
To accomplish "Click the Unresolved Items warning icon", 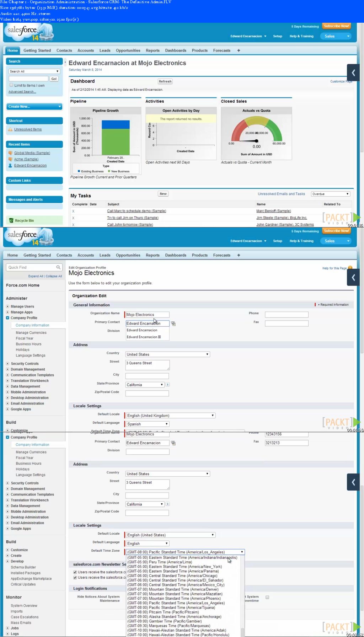I will click(x=10, y=130).
